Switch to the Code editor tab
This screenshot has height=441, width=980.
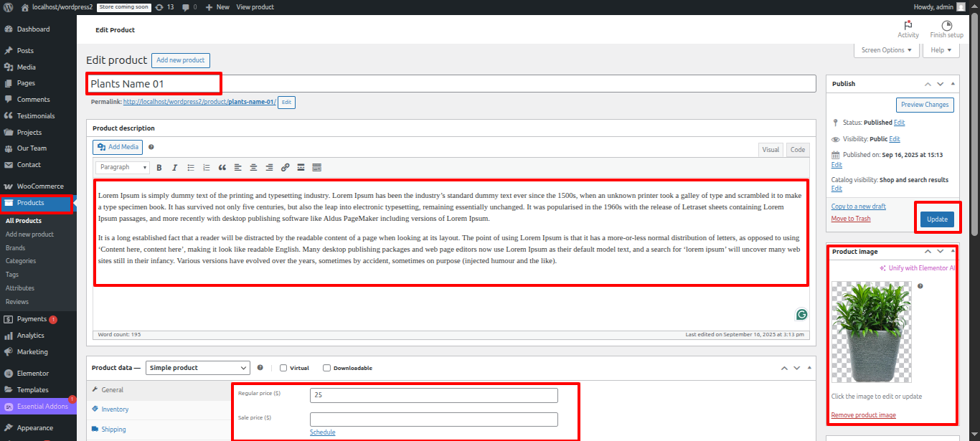click(x=797, y=150)
